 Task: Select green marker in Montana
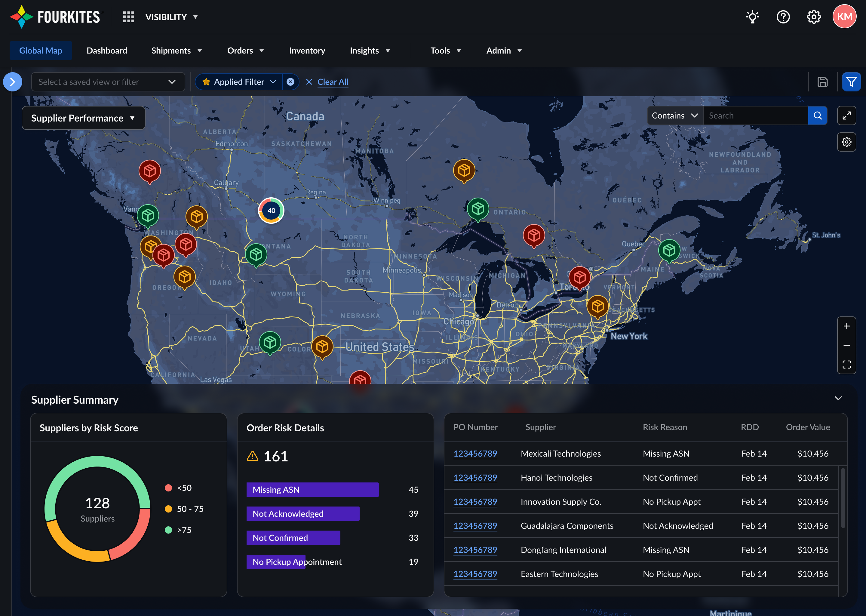click(x=256, y=255)
